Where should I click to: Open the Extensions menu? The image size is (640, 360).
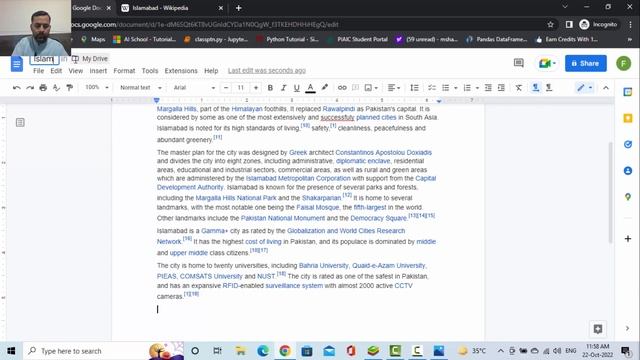pos(181,71)
